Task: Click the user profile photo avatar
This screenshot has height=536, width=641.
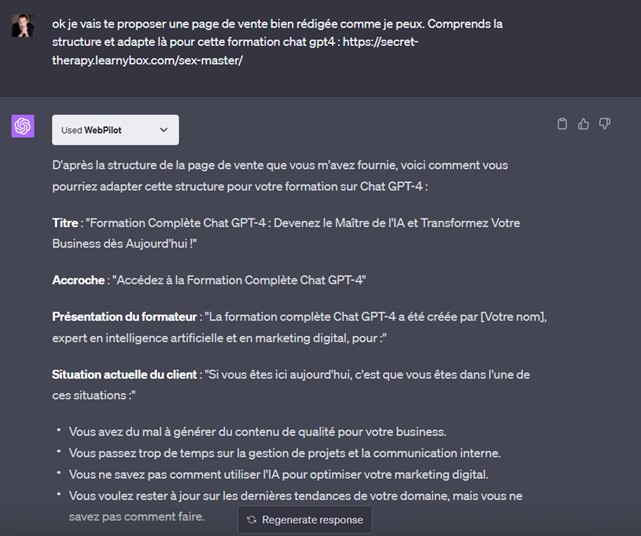Action: coord(22,25)
